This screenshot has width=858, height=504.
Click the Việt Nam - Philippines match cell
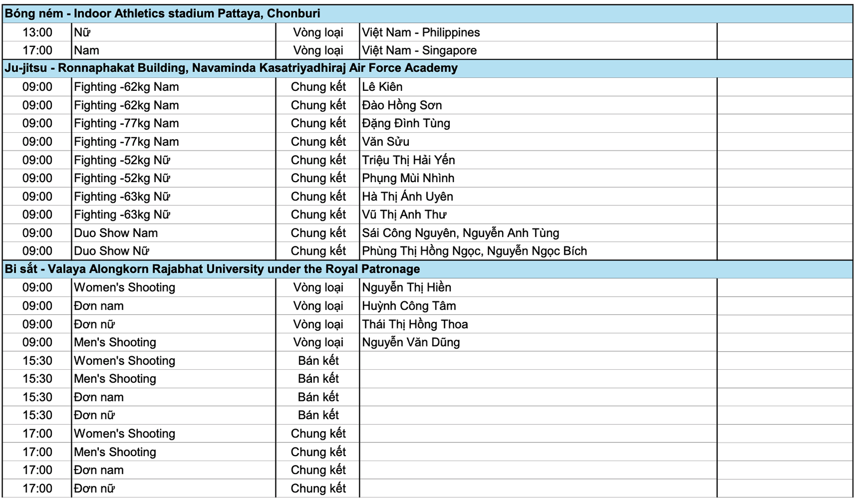tap(420, 32)
